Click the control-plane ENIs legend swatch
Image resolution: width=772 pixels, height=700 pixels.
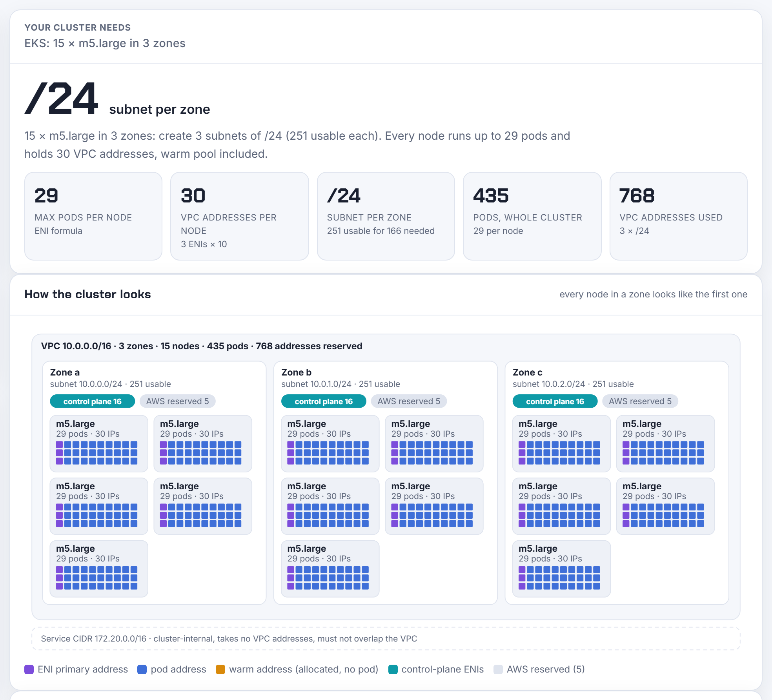393,669
